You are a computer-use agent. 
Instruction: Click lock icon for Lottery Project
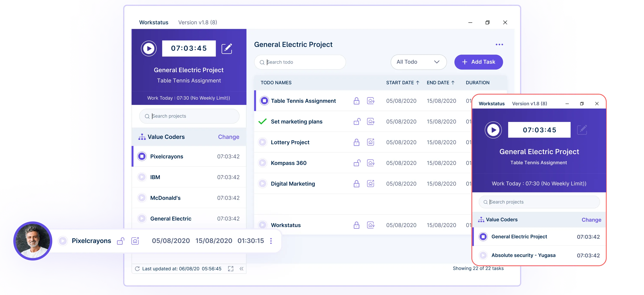(357, 142)
